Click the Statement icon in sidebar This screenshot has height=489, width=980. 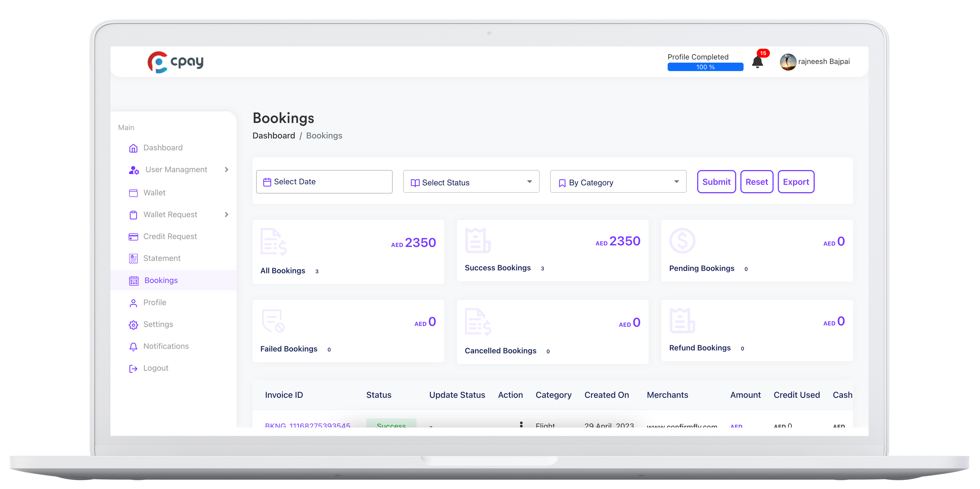click(x=133, y=258)
